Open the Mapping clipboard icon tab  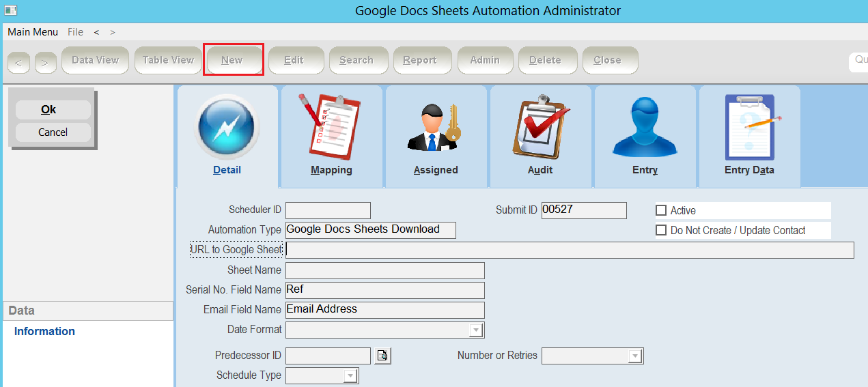point(331,127)
